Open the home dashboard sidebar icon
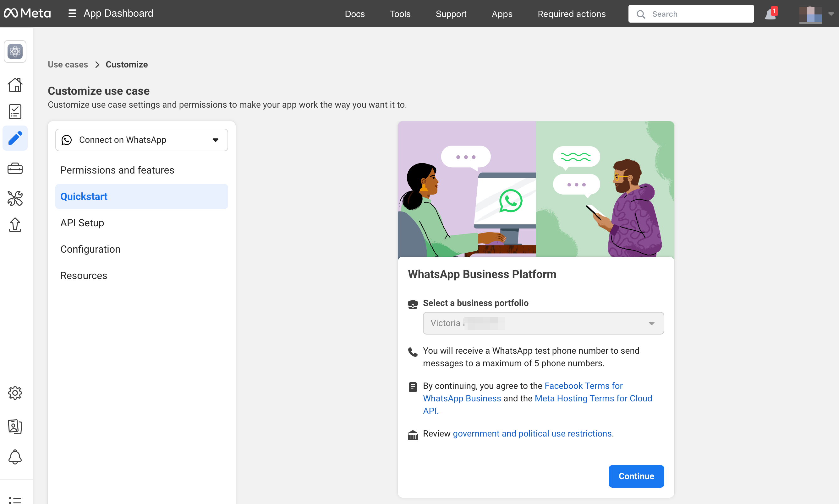839x504 pixels. 15,85
